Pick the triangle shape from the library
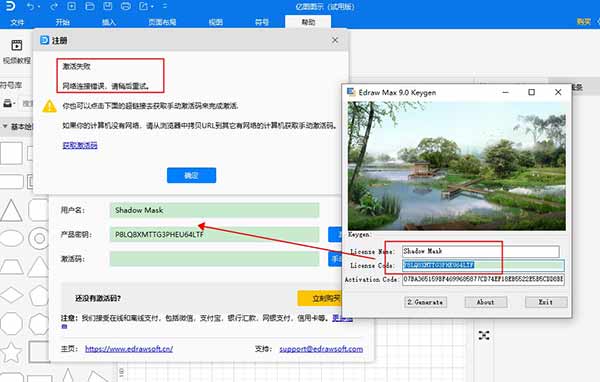The height and width of the screenshot is (382, 600). click(x=11, y=211)
